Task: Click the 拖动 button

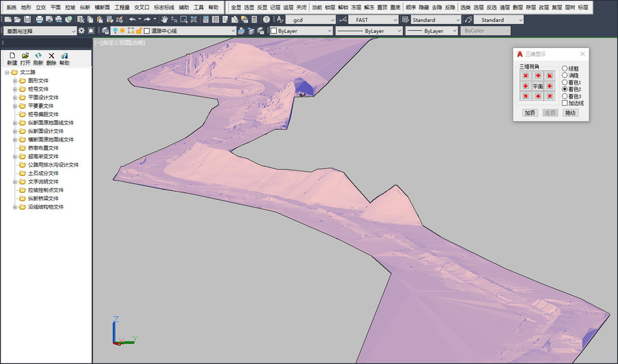Action: tap(571, 113)
